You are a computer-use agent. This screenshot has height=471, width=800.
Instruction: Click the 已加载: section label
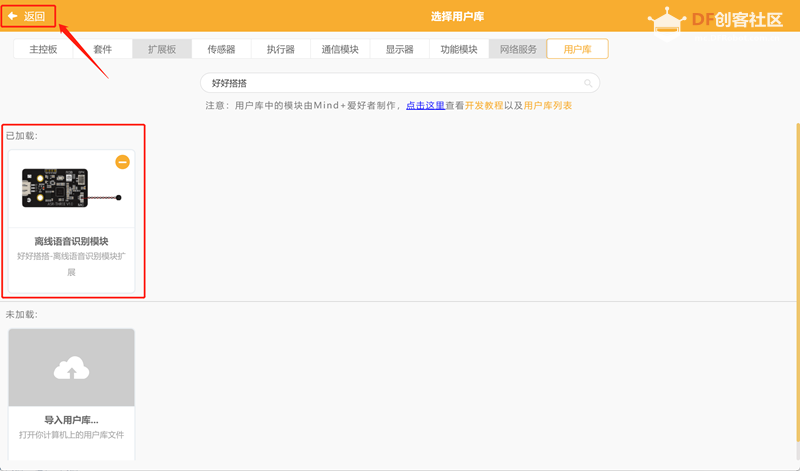(x=21, y=136)
